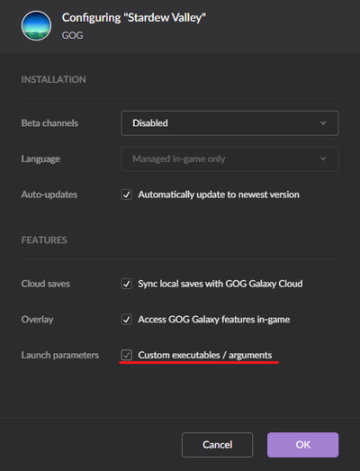Click the Beta channels dropdown chevron
360x471 pixels.
pyautogui.click(x=323, y=123)
